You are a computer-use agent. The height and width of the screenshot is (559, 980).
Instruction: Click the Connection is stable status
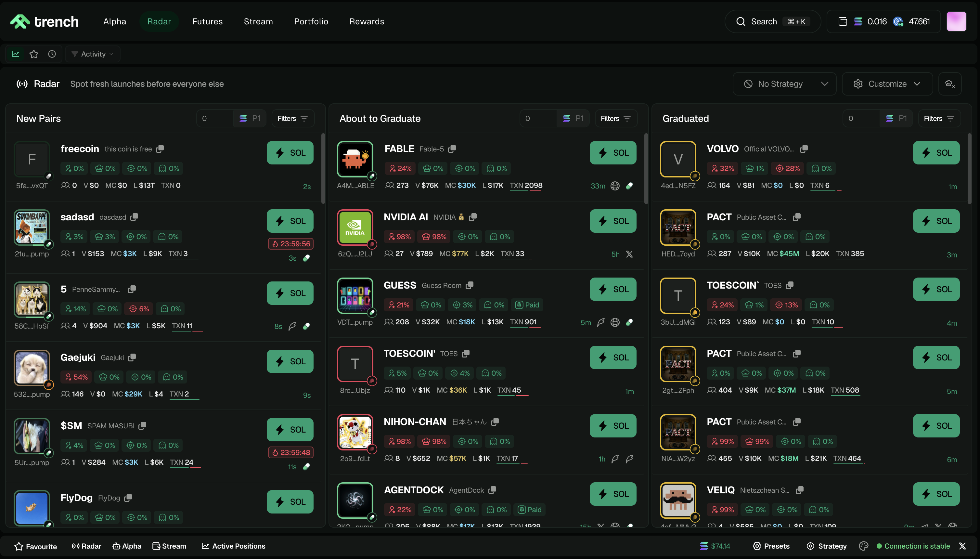(x=913, y=546)
